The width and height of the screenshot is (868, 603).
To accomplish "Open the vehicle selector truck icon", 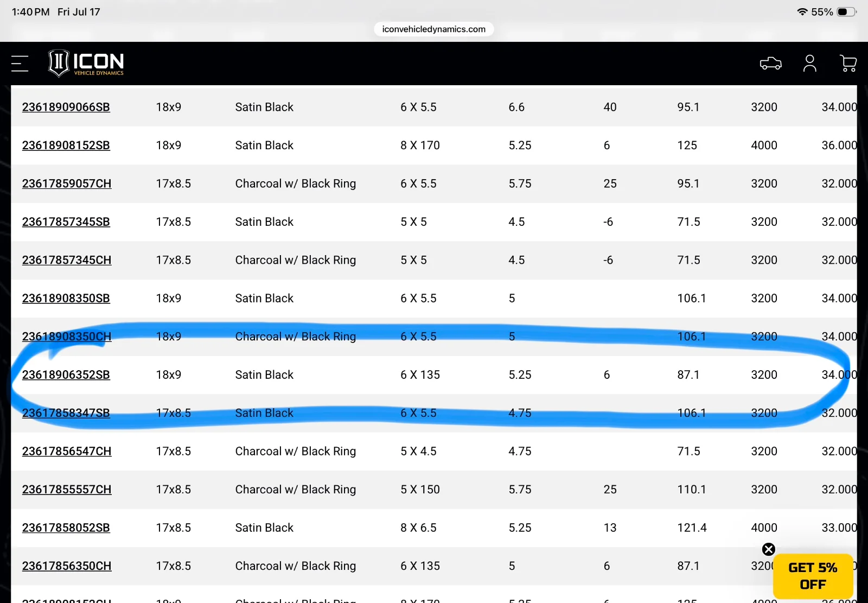I will point(770,64).
